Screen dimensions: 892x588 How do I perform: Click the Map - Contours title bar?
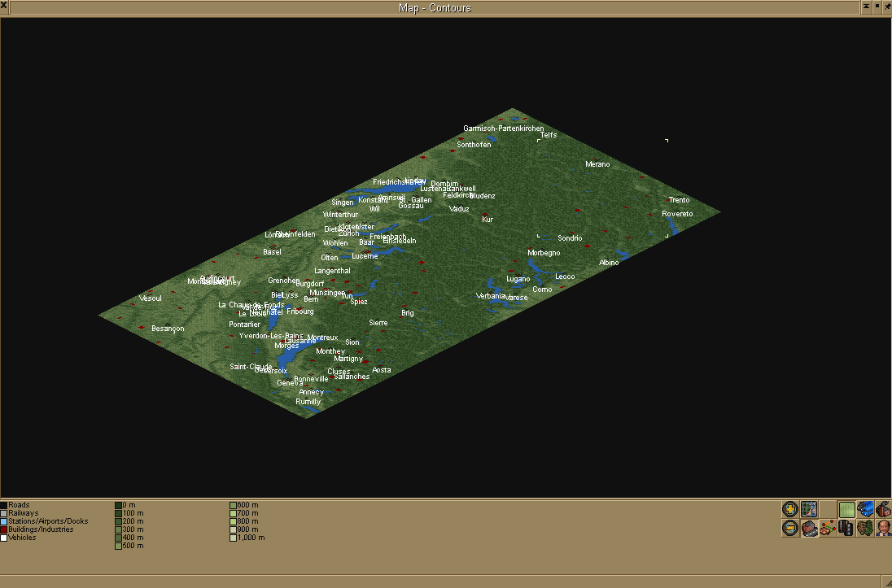click(435, 7)
